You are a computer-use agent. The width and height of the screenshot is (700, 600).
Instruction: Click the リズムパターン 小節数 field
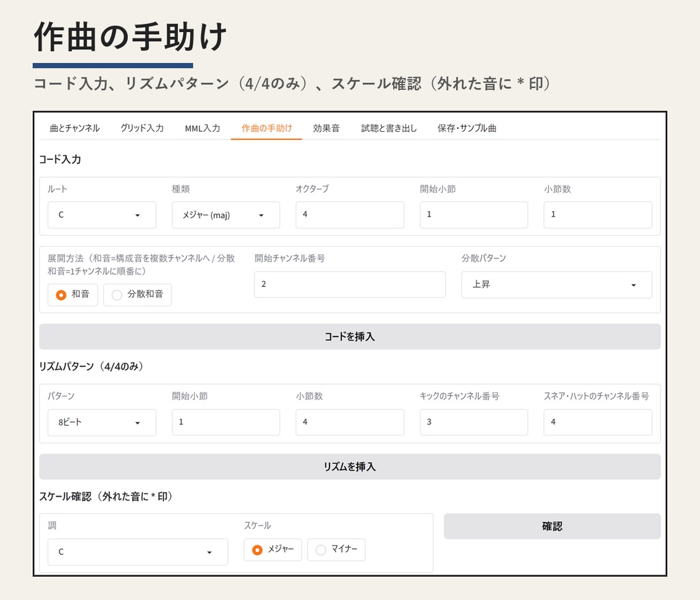point(350,422)
